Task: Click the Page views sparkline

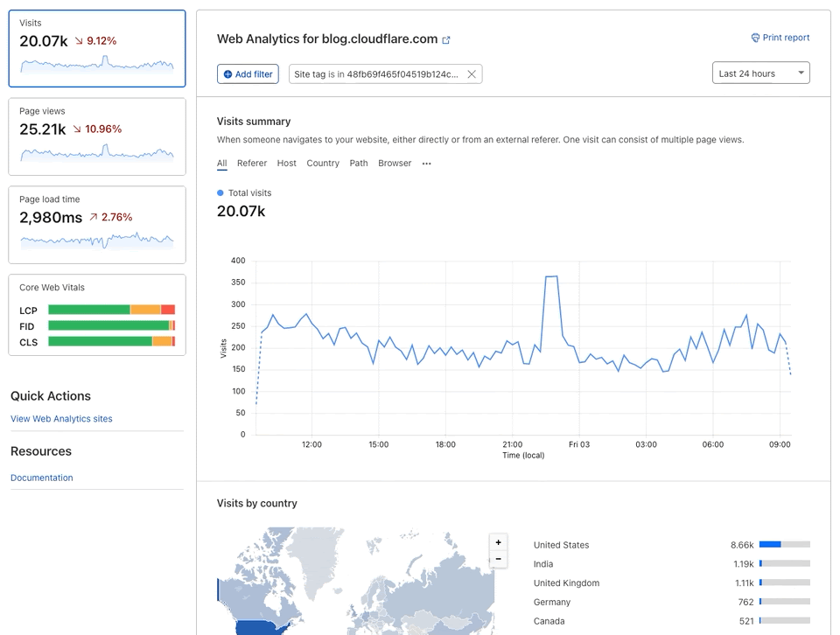Action: click(97, 152)
